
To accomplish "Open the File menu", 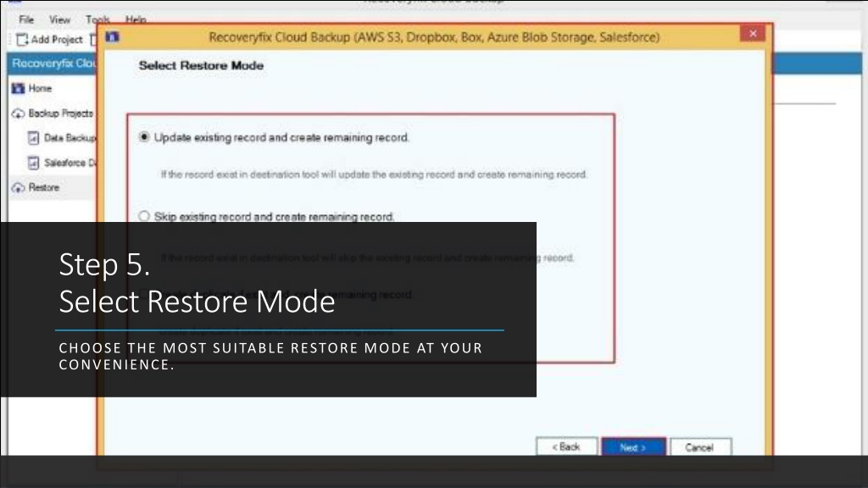I will 26,19.
